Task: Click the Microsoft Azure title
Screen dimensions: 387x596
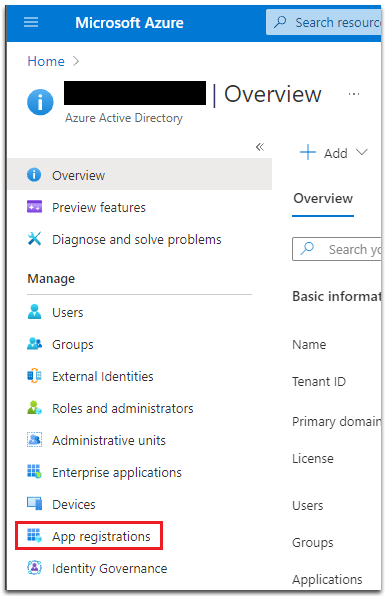Action: coord(129,23)
